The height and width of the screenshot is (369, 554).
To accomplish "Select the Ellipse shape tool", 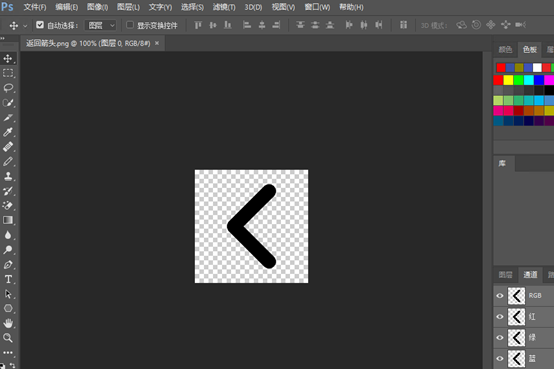I will (8, 309).
